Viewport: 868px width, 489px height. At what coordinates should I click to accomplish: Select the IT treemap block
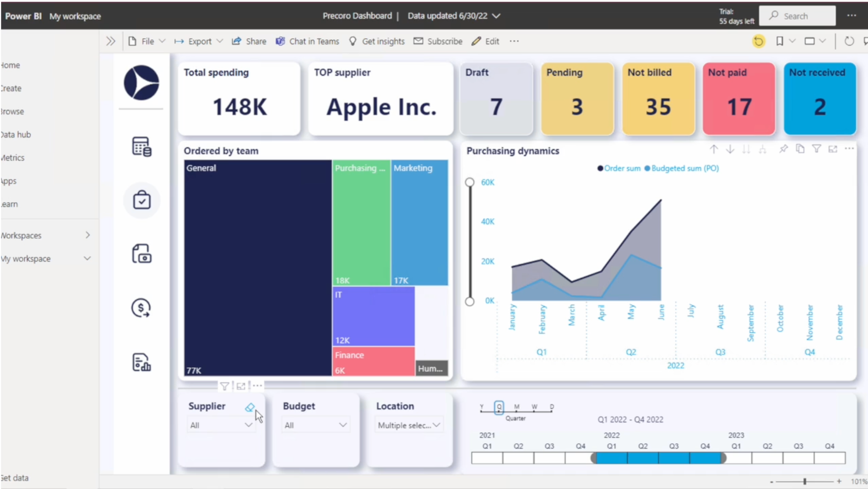tap(374, 316)
